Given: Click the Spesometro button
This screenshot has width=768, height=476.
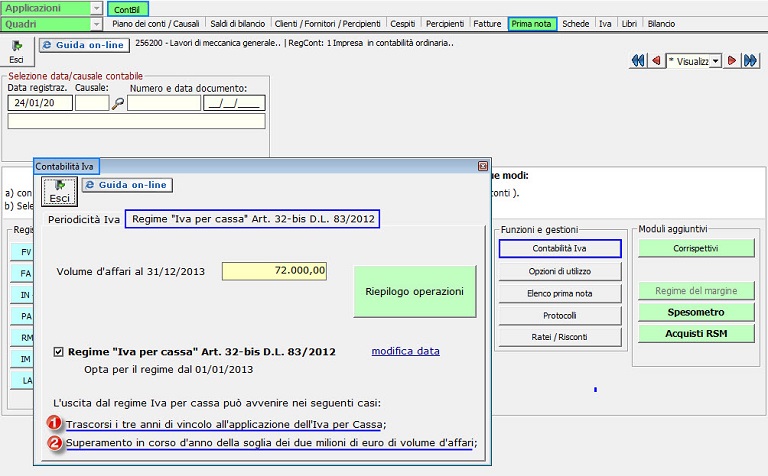Looking at the screenshot, I should [696, 312].
